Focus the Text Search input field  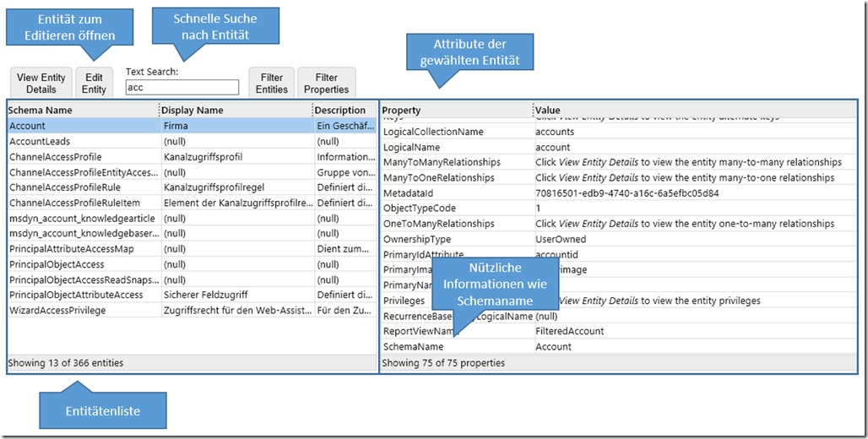point(182,88)
